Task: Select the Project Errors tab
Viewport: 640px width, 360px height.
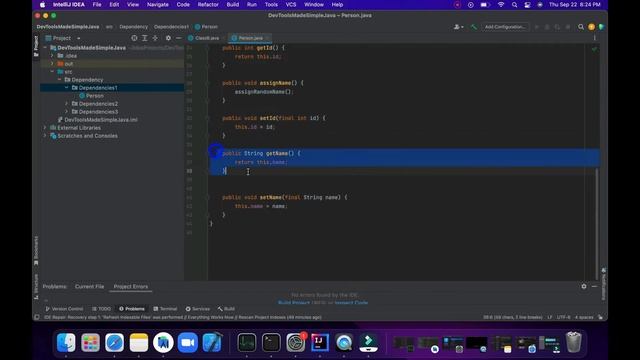Action: coord(131,287)
